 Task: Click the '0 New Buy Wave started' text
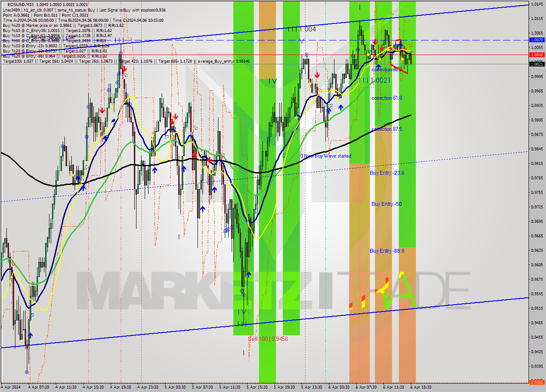point(326,156)
